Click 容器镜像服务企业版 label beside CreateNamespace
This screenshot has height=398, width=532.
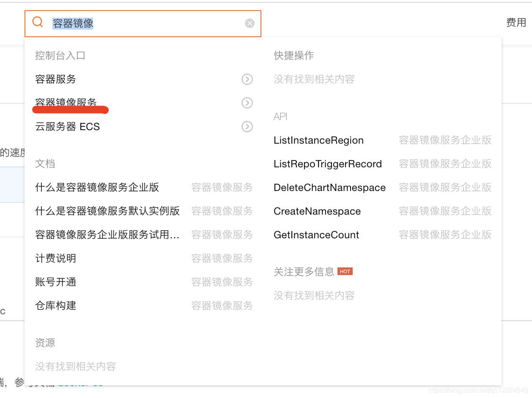[445, 211]
